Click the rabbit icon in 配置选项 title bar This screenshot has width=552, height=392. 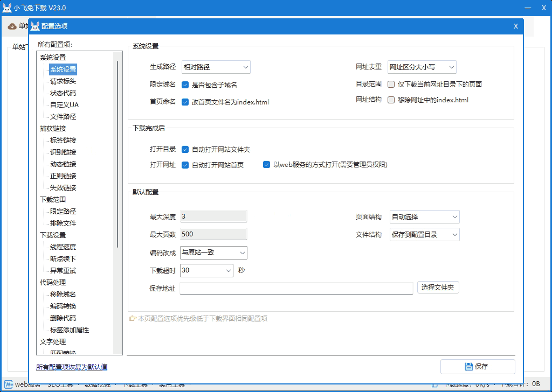click(35, 26)
